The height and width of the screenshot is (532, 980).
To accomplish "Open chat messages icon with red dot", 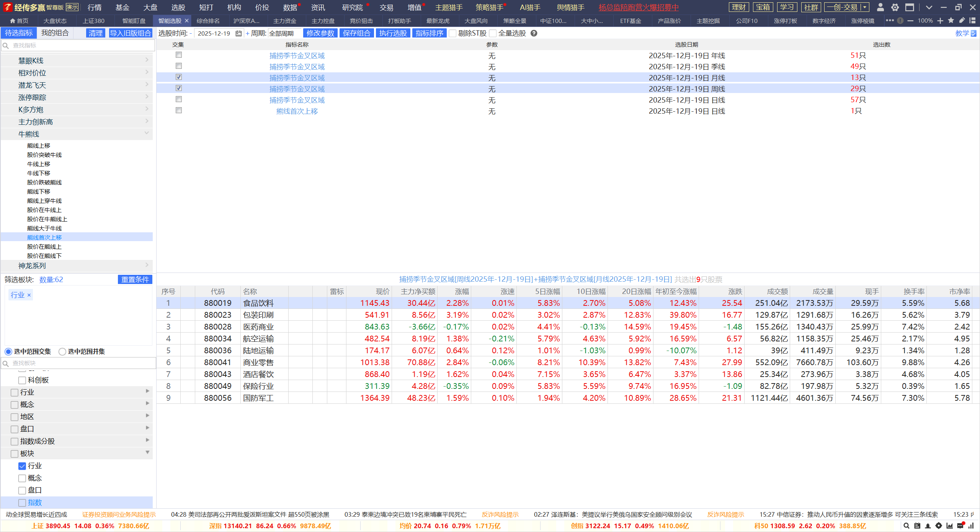I will click(960, 526).
